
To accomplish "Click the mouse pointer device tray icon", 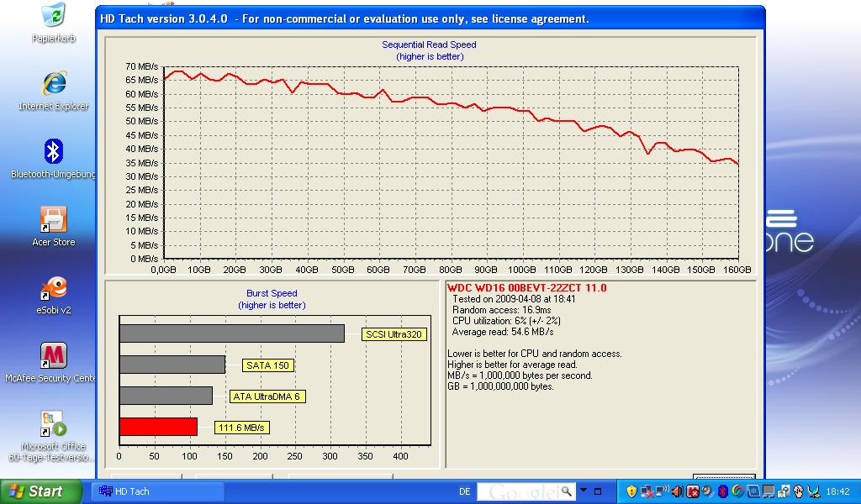I will point(799,491).
